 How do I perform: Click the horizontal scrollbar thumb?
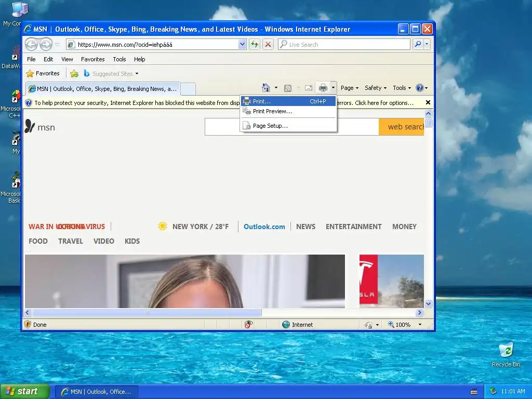point(147,312)
